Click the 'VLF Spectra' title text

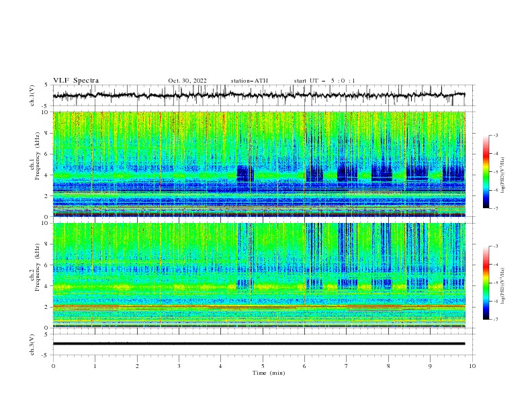(x=76, y=81)
